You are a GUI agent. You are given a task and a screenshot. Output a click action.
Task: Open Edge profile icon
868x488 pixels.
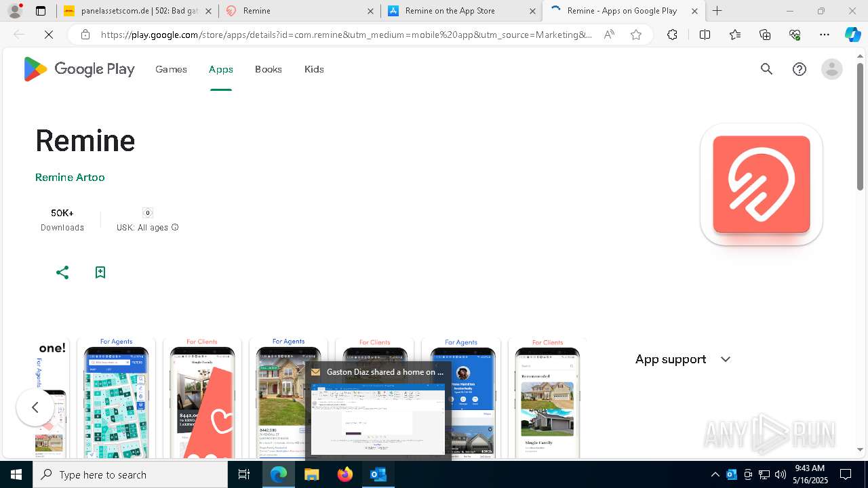(x=15, y=11)
